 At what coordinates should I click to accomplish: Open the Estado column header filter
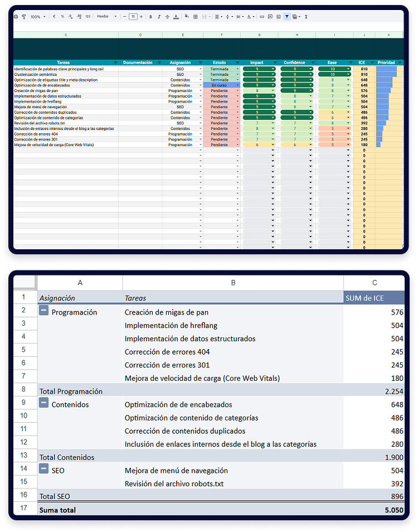pyautogui.click(x=238, y=62)
